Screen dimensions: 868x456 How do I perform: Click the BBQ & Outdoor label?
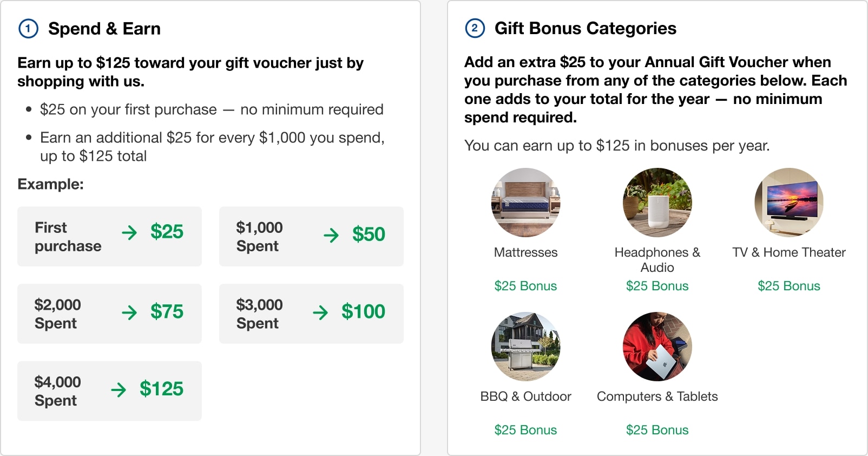point(525,396)
